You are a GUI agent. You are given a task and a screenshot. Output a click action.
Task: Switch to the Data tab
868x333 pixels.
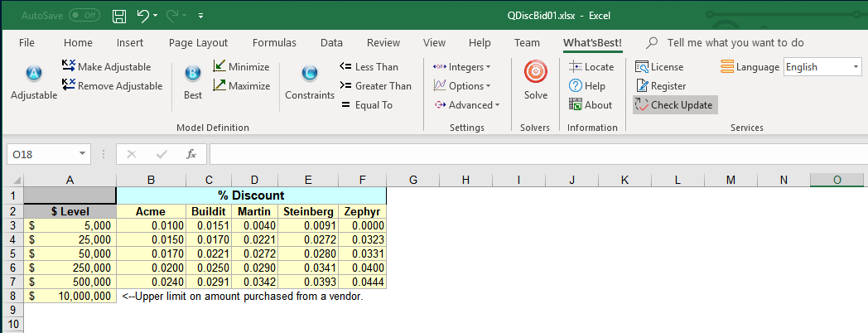coord(331,43)
